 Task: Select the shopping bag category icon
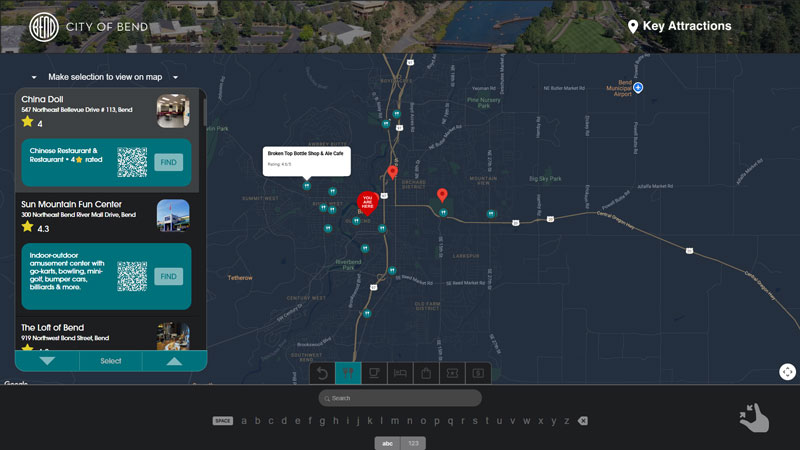point(426,373)
